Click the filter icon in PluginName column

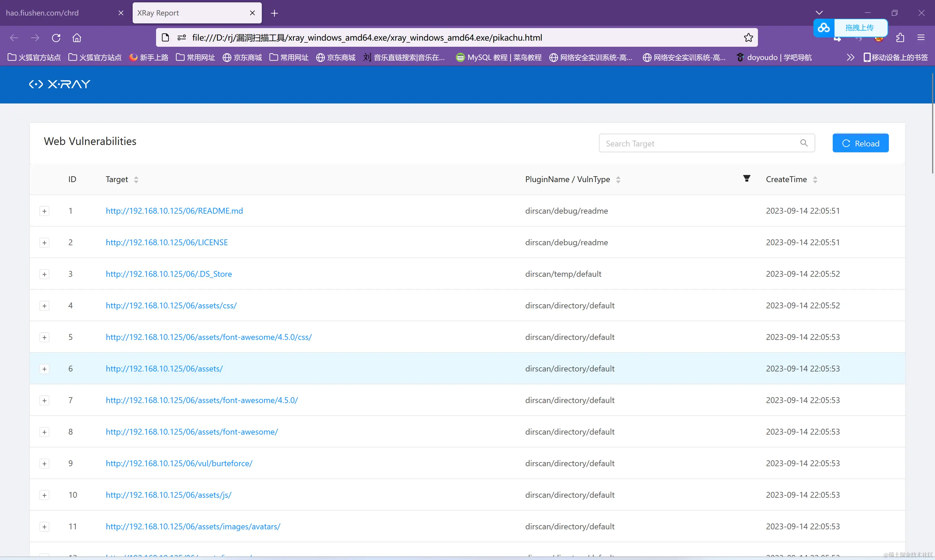[746, 178]
